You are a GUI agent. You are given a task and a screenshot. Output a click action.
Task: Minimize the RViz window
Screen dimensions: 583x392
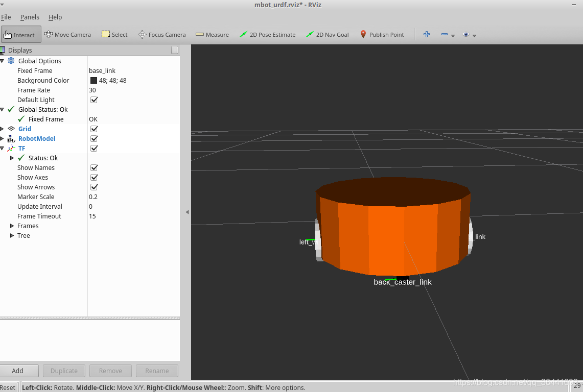pyautogui.click(x=573, y=5)
